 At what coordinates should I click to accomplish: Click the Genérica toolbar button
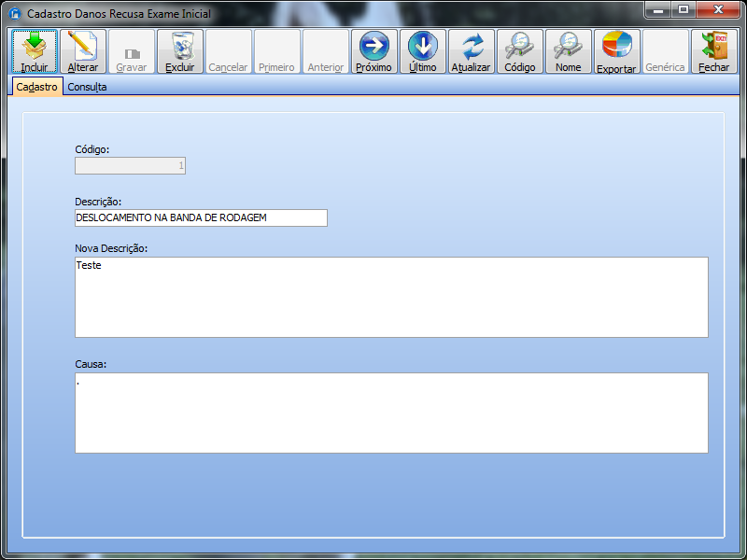coord(666,52)
